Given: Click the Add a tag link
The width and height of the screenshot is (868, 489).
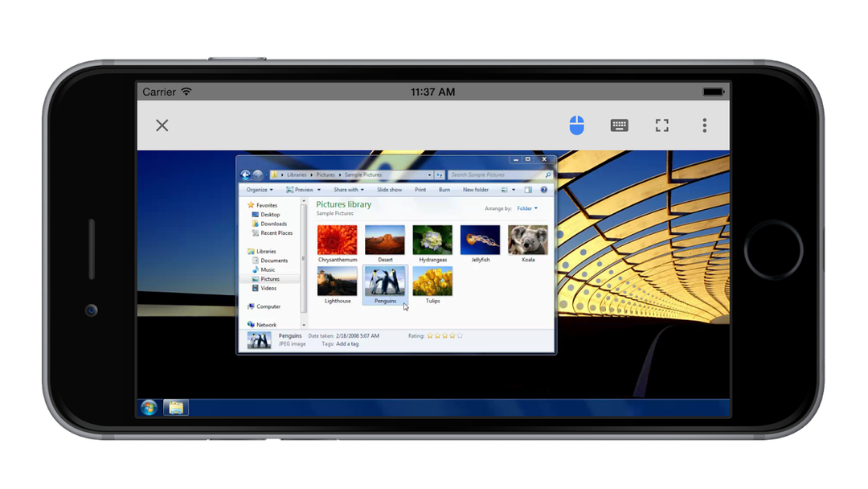Looking at the screenshot, I should click(x=348, y=343).
